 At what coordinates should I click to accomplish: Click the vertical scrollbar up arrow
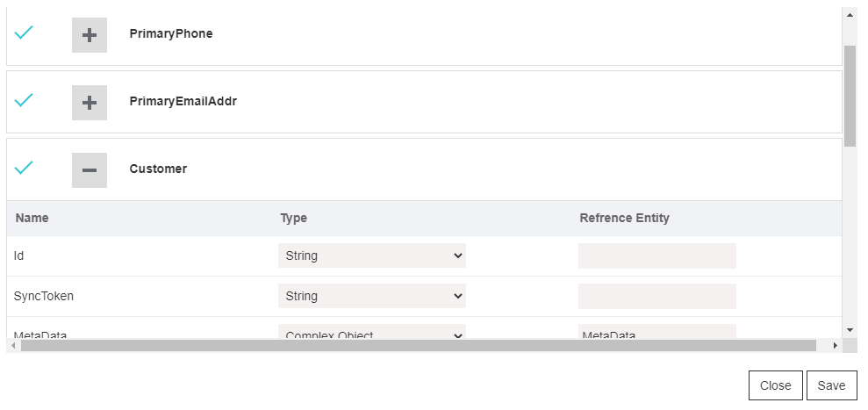tap(850, 15)
